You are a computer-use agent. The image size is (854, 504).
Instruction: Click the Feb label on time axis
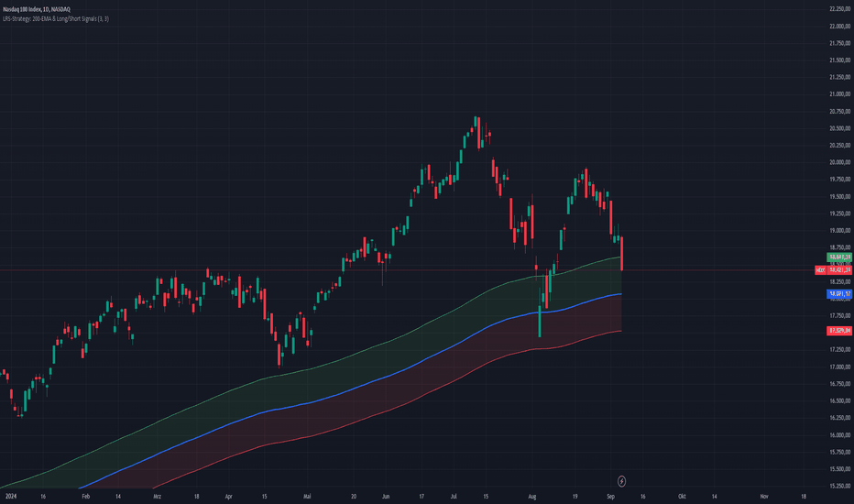[85, 497]
